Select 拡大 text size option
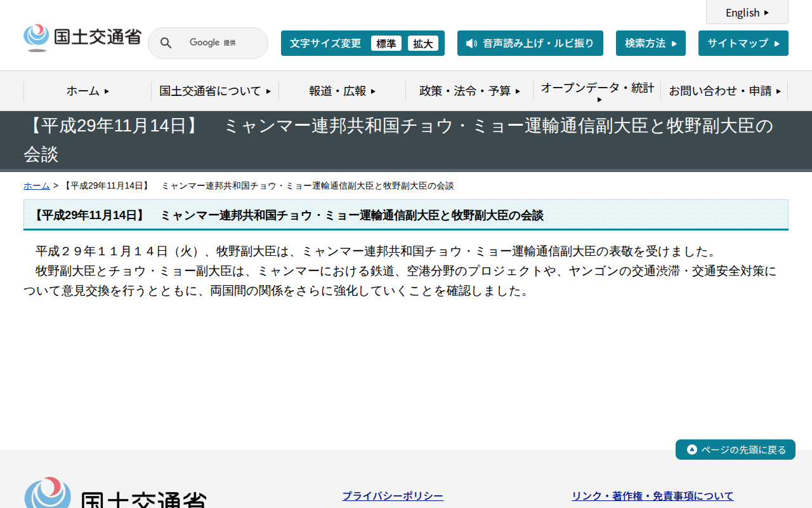Image resolution: width=812 pixels, height=508 pixels. [423, 43]
